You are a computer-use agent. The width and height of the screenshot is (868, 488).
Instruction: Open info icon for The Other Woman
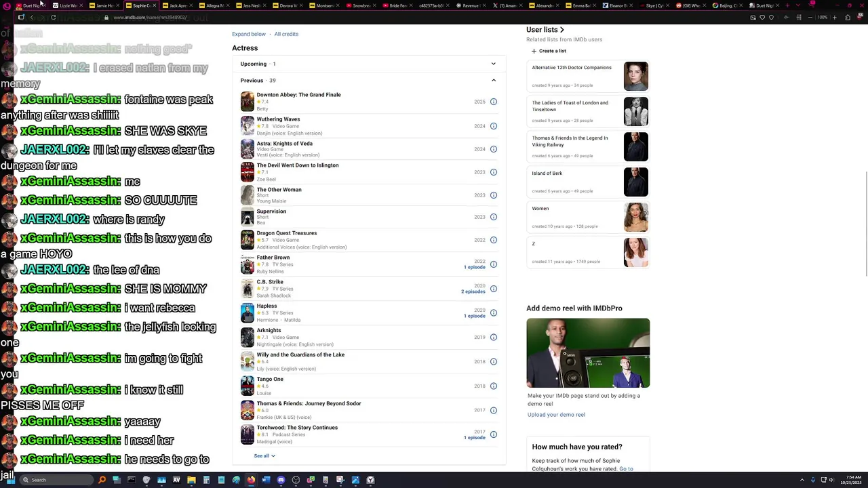[x=494, y=195]
